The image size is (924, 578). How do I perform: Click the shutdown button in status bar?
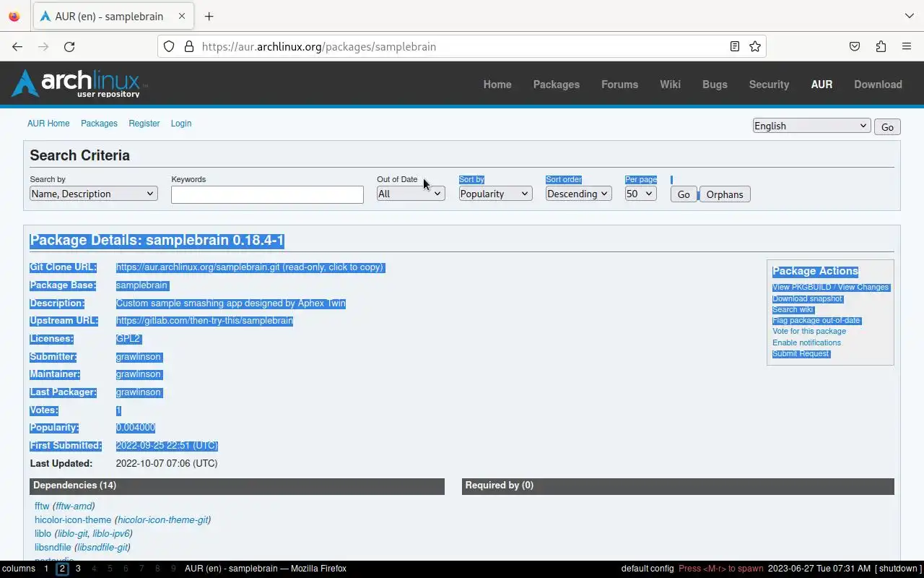pyautogui.click(x=899, y=569)
